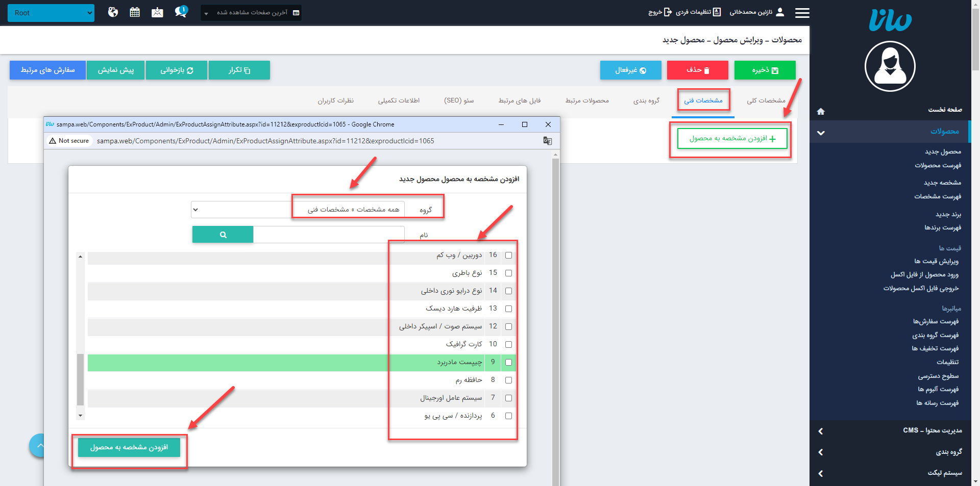
Task: Toggle the hamburger menu icon
Action: (802, 13)
